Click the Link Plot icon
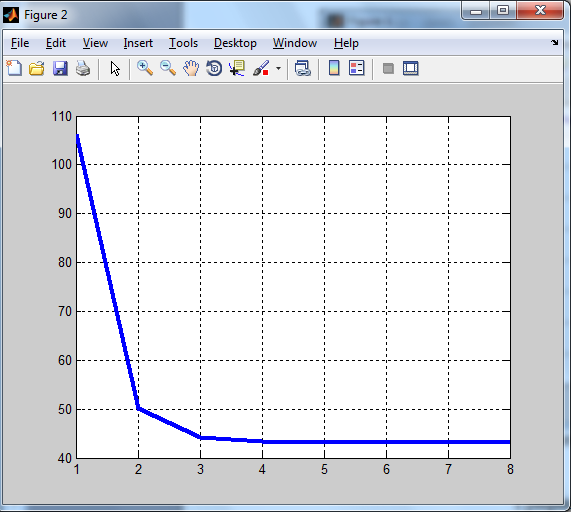The image size is (571, 512). [303, 68]
